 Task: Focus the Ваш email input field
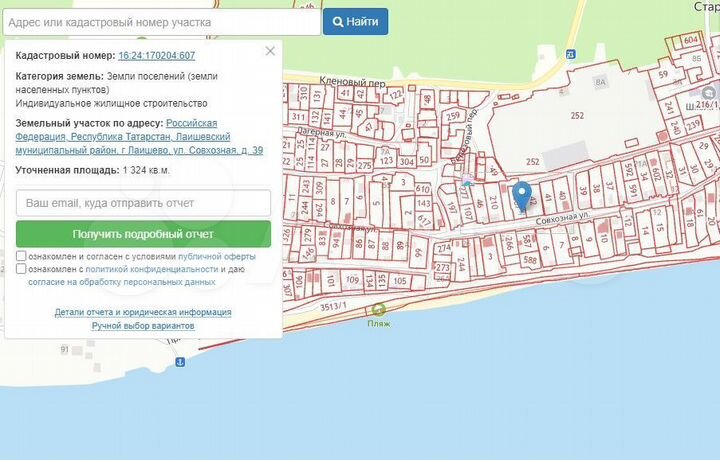[143, 203]
